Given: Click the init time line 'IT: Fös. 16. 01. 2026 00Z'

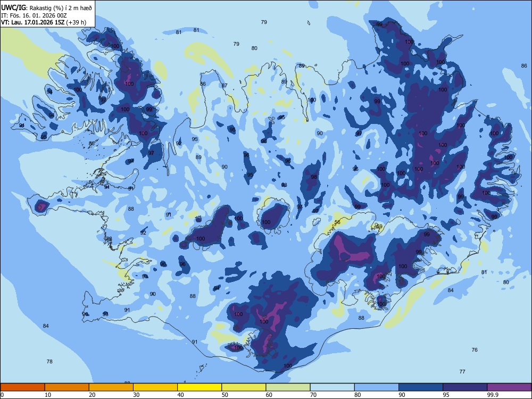Looking at the screenshot, I should coord(34,15).
